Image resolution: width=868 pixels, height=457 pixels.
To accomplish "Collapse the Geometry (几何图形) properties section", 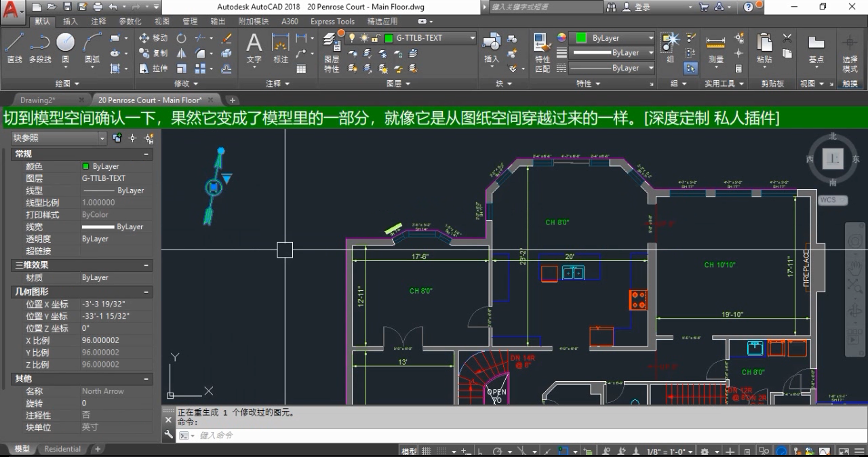I will click(x=146, y=292).
